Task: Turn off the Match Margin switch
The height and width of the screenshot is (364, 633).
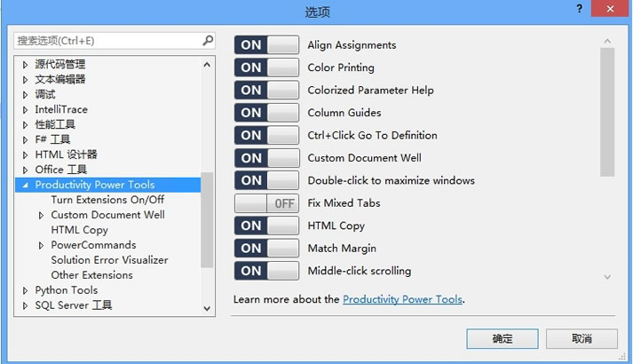Action: pos(266,249)
